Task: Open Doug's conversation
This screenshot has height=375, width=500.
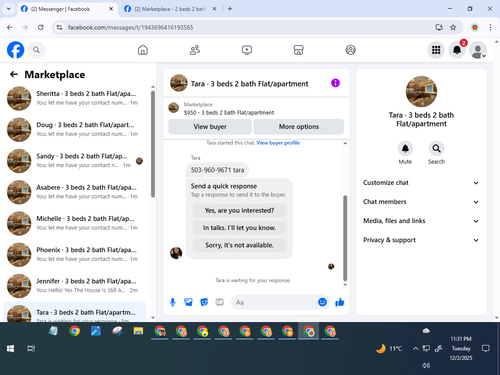Action: [75, 129]
